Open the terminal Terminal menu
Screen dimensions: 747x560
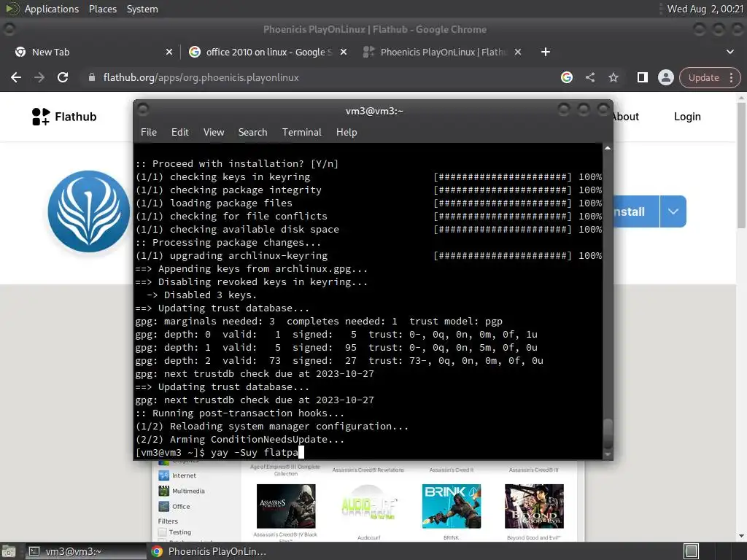click(301, 133)
